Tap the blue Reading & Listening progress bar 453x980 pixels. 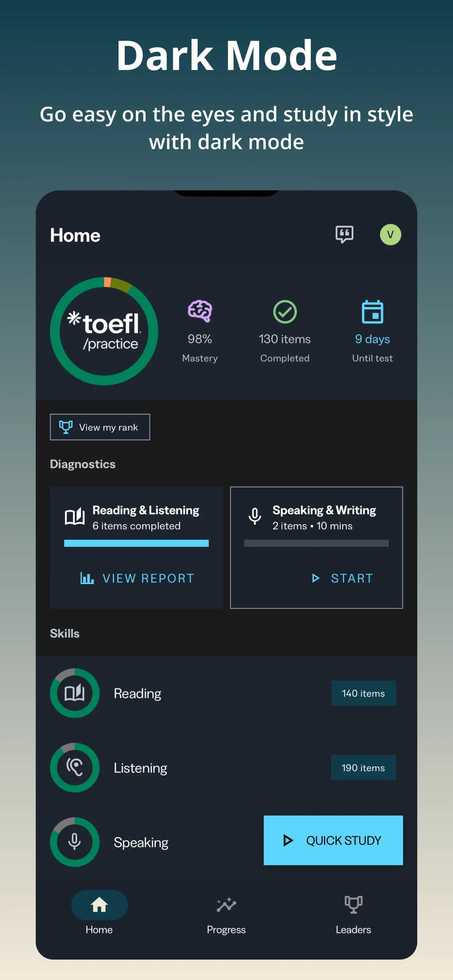(136, 543)
